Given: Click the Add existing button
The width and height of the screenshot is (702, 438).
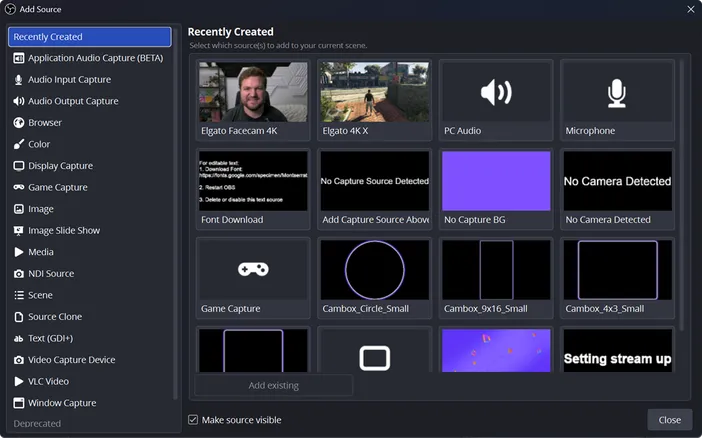Looking at the screenshot, I should point(274,385).
